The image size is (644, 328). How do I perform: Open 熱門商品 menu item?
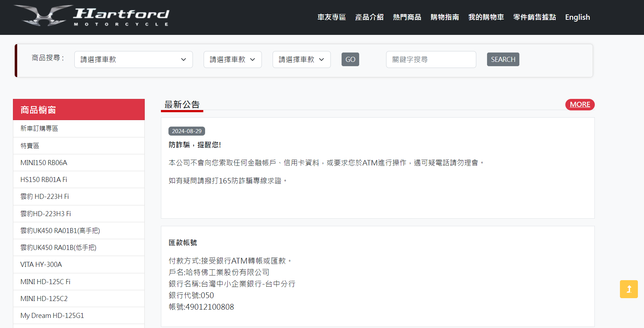pos(407,17)
